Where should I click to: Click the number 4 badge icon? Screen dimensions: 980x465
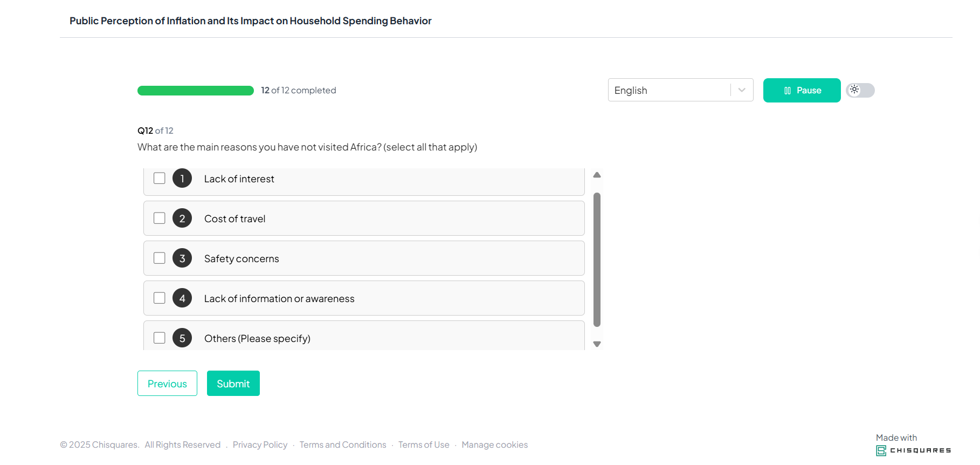click(x=182, y=298)
